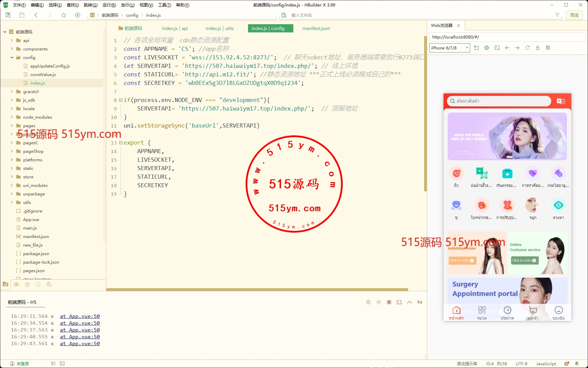Collapse the config folder in project tree
This screenshot has height=368, width=588.
pyautogui.click(x=12, y=57)
